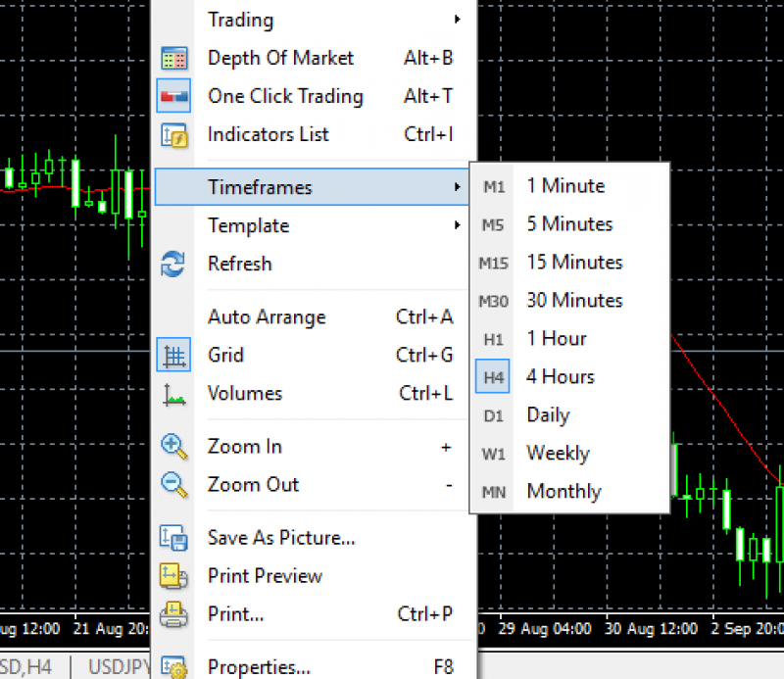
Task: Click the MN timeframe badge
Action: tap(494, 493)
